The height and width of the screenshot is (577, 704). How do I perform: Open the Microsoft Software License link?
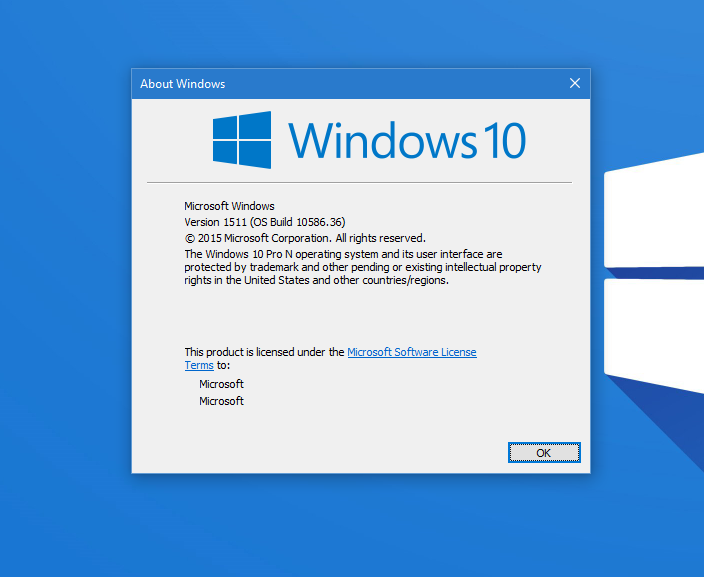tap(412, 352)
